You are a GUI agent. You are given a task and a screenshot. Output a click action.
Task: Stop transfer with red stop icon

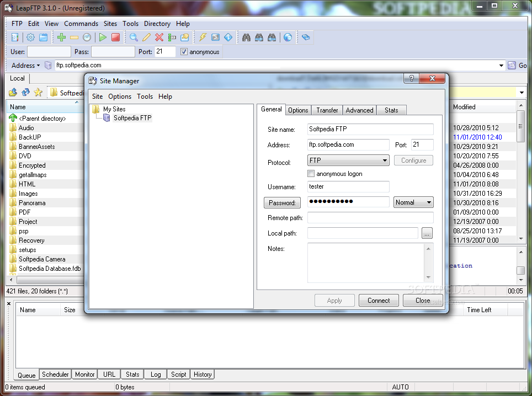[x=116, y=38]
